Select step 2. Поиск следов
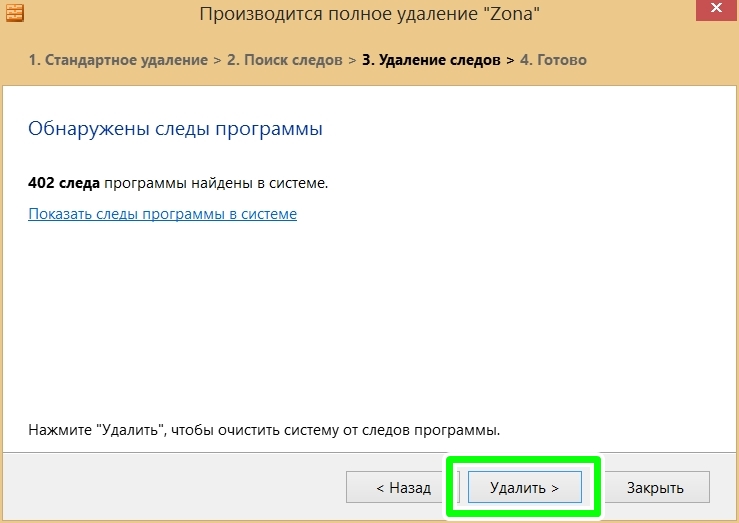 [x=285, y=60]
